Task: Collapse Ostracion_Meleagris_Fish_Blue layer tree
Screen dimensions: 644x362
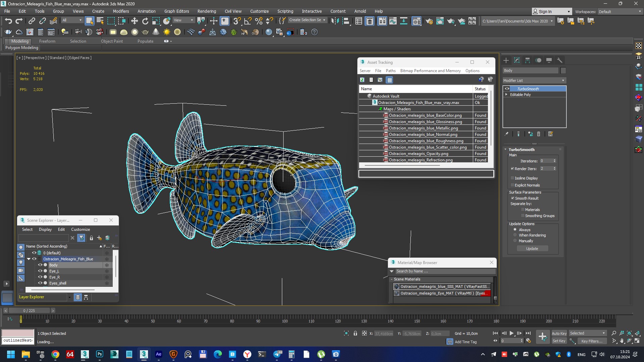Action: click(x=29, y=259)
